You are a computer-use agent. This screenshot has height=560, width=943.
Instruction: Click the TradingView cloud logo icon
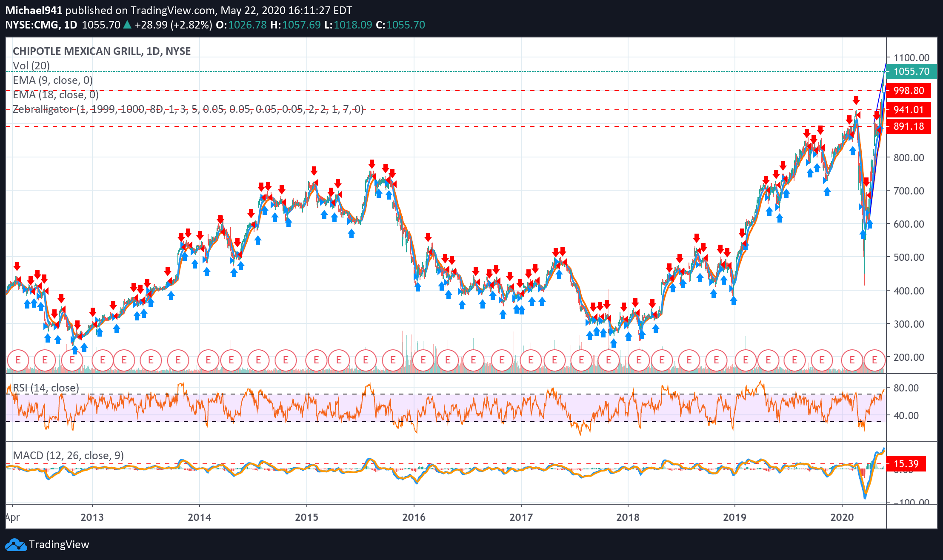point(15,545)
